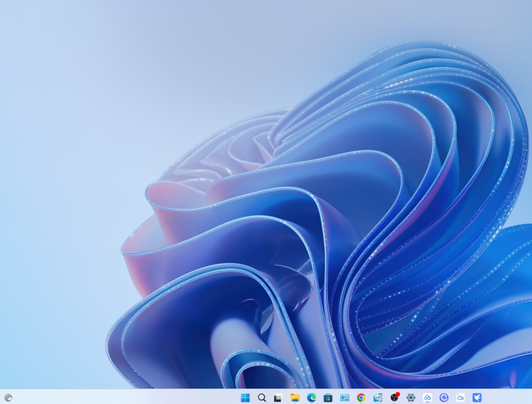Open OBS Studio with red badge

[x=394, y=397]
